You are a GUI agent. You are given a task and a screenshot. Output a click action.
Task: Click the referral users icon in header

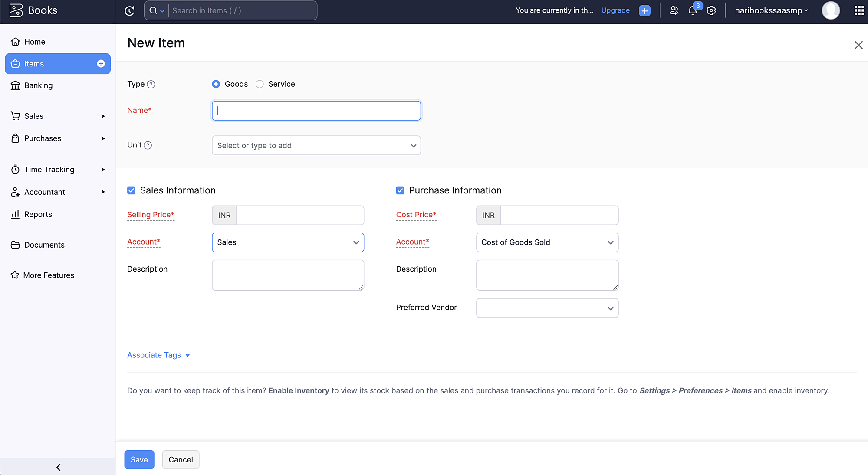674,10
